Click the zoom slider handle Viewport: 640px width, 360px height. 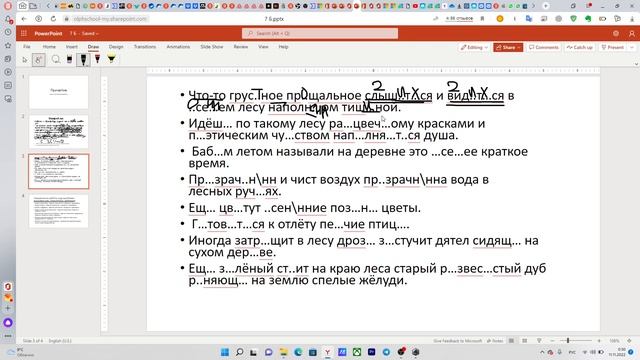coord(568,340)
